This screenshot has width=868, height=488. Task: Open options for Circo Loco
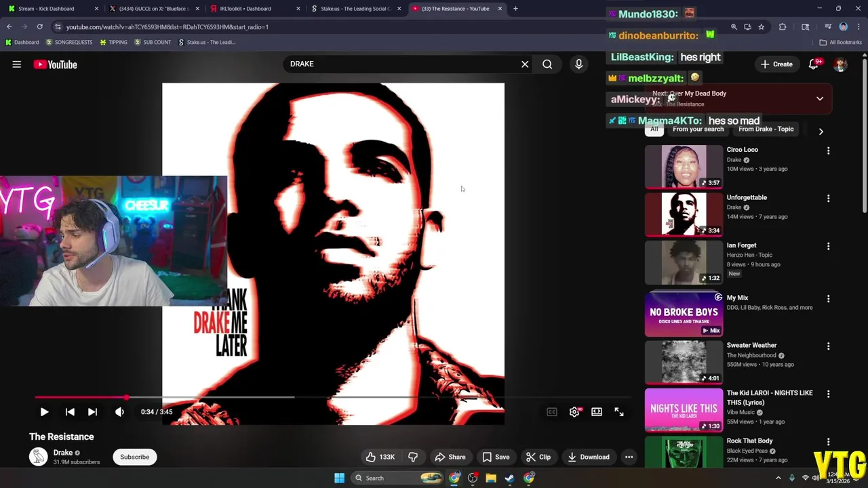tap(828, 151)
